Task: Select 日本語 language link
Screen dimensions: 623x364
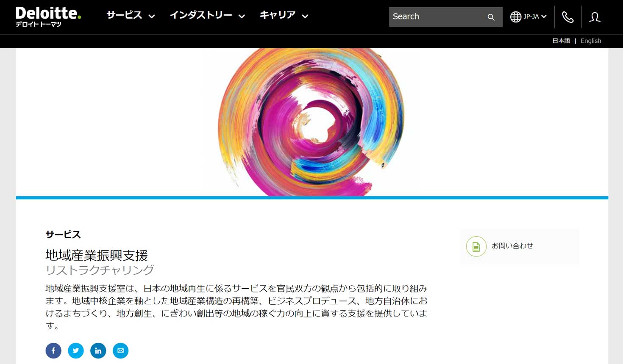Action: point(561,41)
